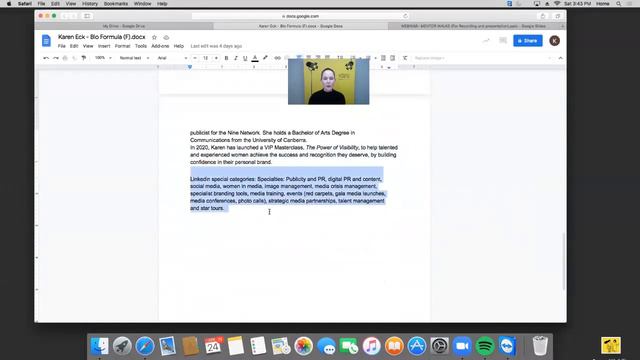Click the document vertical scrollbar
Screen dimensions: 640x360
(x=564, y=261)
